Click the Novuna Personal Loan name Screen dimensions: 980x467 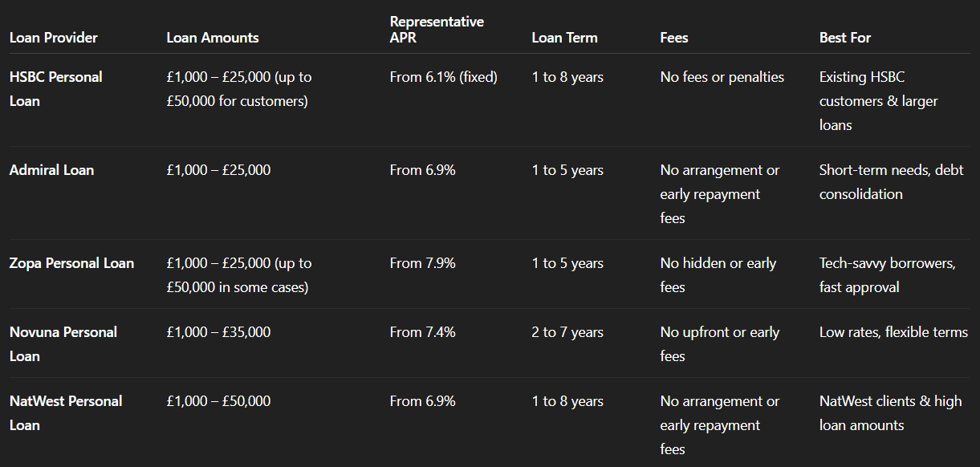[x=63, y=343]
